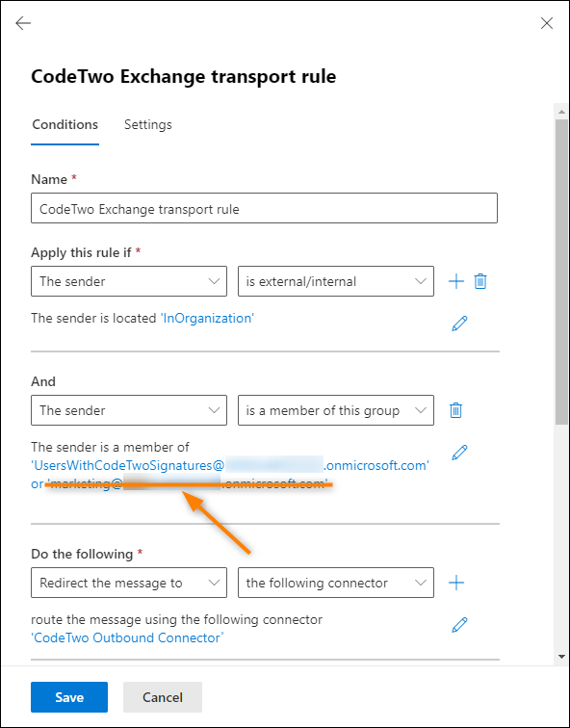This screenshot has width=570, height=728.
Task: Open the 'is external/internal' dropdown
Action: [x=336, y=281]
